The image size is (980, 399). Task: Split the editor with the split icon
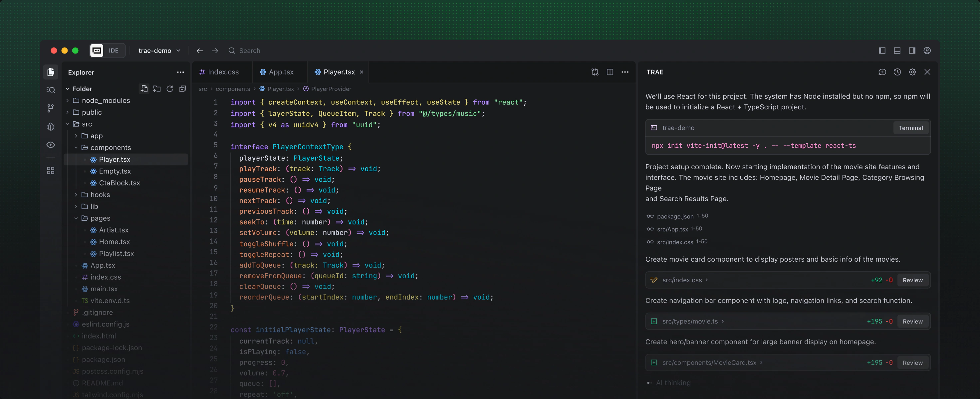610,72
